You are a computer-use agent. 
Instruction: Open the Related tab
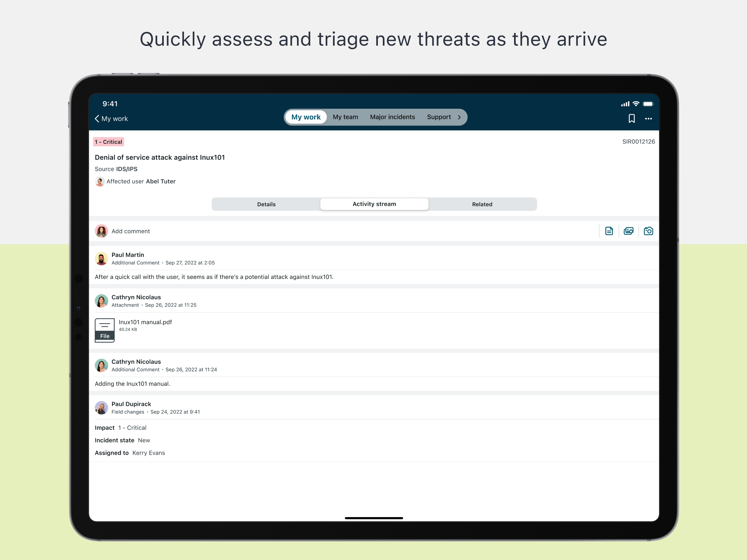(482, 204)
